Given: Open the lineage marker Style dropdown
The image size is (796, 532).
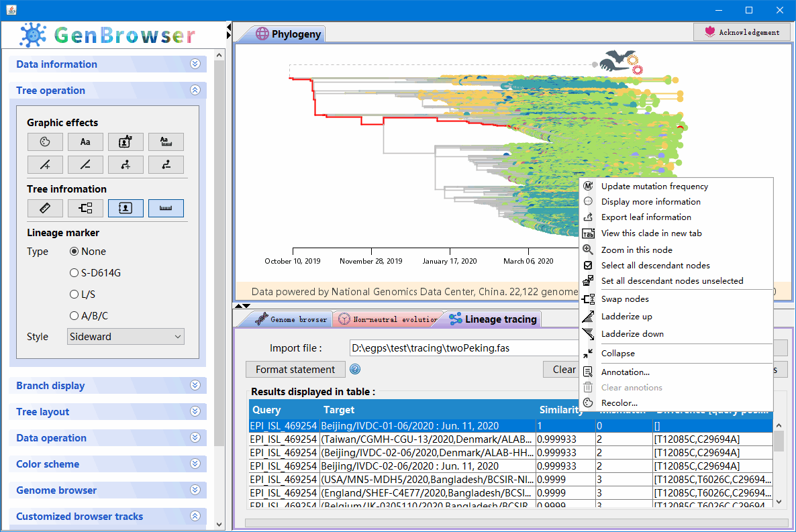Looking at the screenshot, I should pos(125,336).
